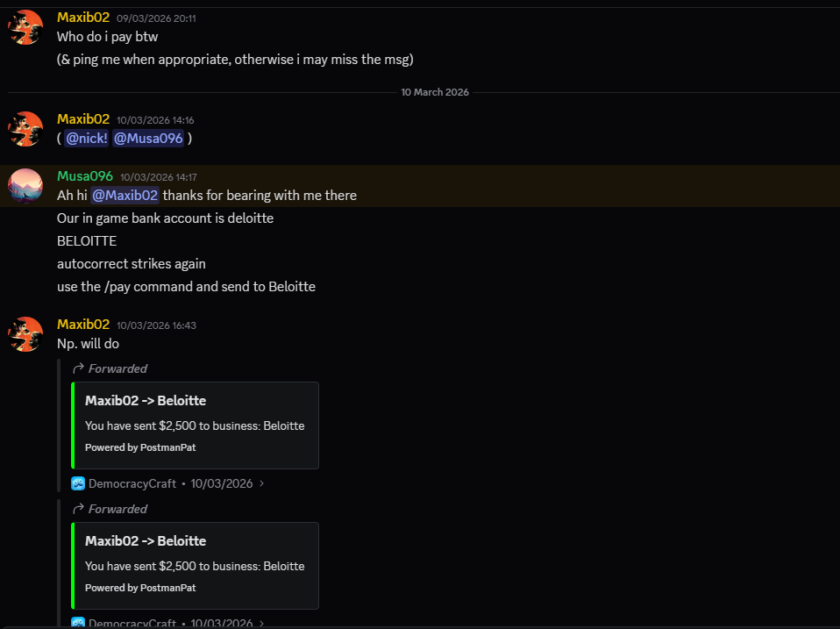Viewport: 840px width, 629px height.
Task: Click Maxib02's avatar beside the @nick! mention message
Action: tap(25, 129)
